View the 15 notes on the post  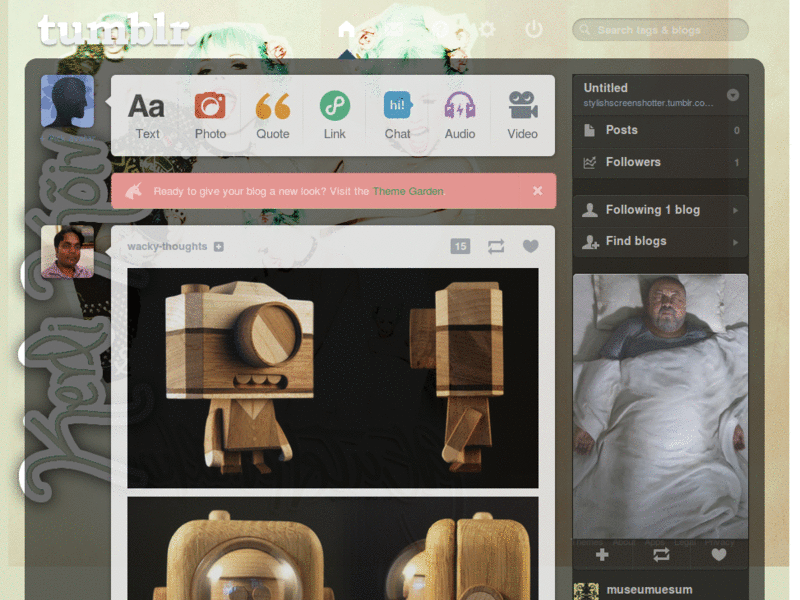pyautogui.click(x=460, y=246)
